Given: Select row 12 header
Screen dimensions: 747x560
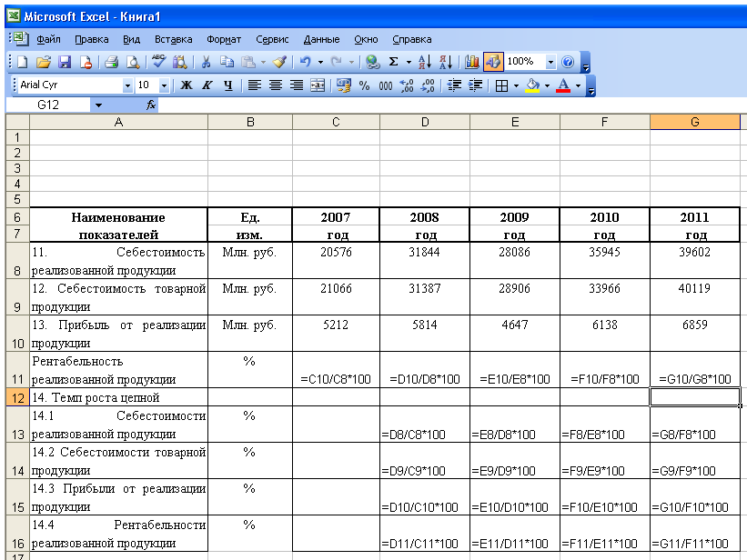Looking at the screenshot, I should 17,397.
